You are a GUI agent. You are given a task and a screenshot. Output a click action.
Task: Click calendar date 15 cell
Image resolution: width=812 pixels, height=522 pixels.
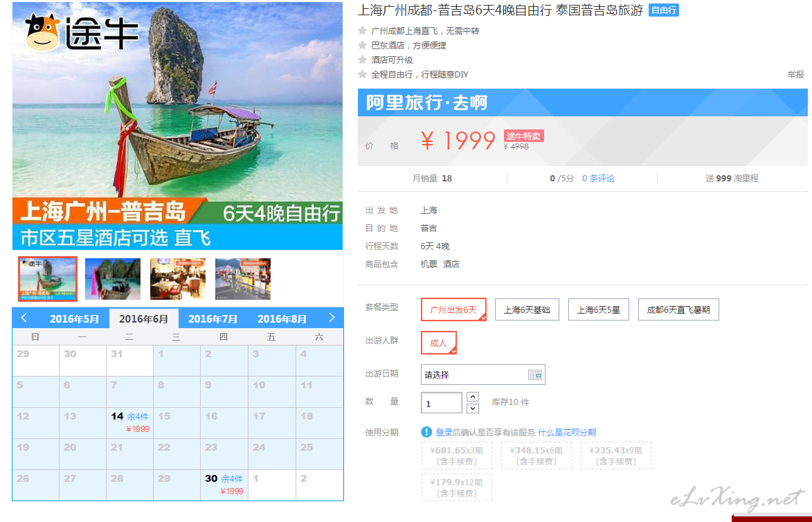pos(177,422)
